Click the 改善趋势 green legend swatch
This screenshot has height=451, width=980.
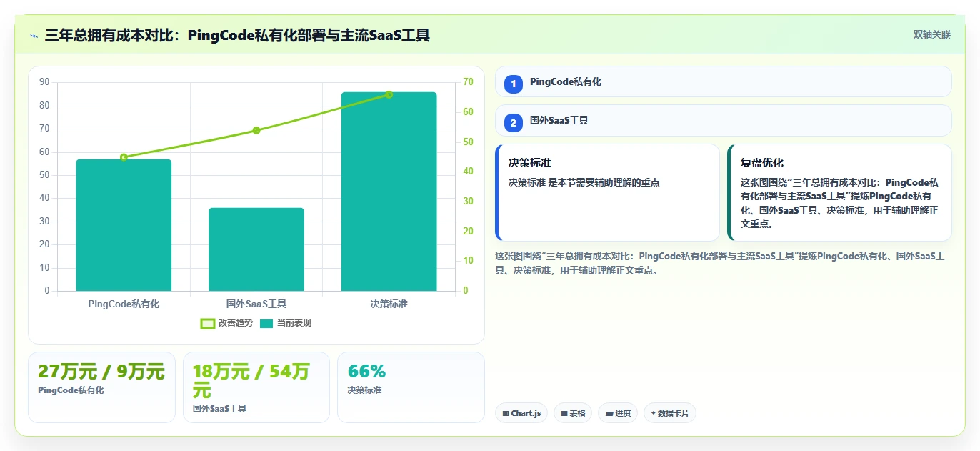(x=208, y=323)
